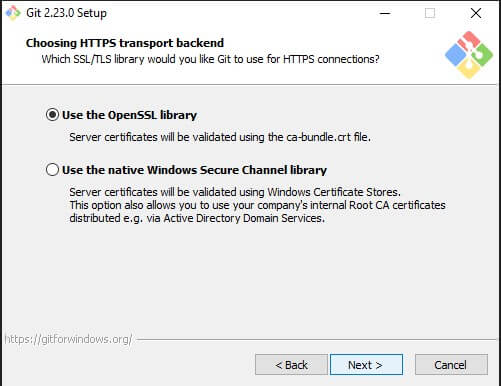Click the greyed-out maximize button
The height and width of the screenshot is (386, 501).
pyautogui.click(x=430, y=13)
